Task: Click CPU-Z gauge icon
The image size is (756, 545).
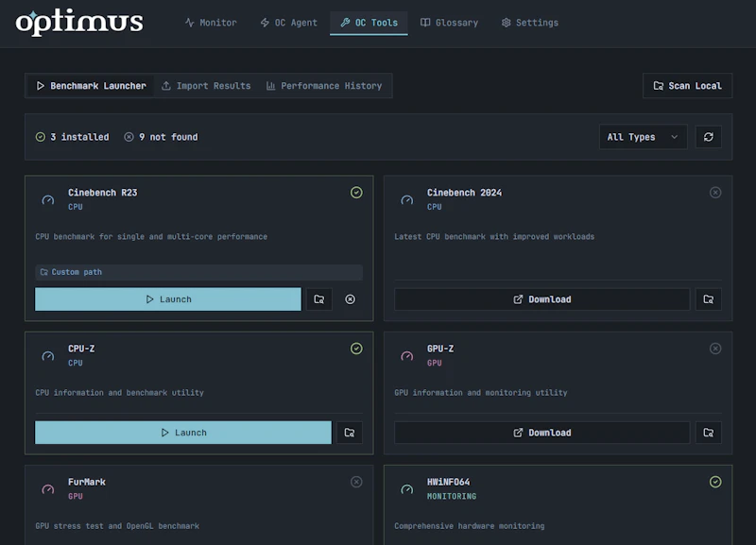Action: 48,356
